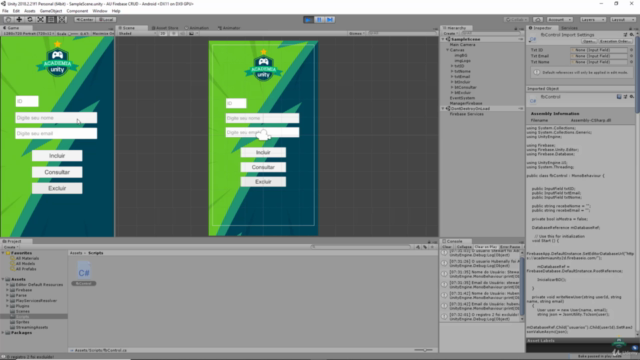Image resolution: width=640 pixels, height=360 pixels.
Task: Open the Window menu
Action: tap(100, 11)
